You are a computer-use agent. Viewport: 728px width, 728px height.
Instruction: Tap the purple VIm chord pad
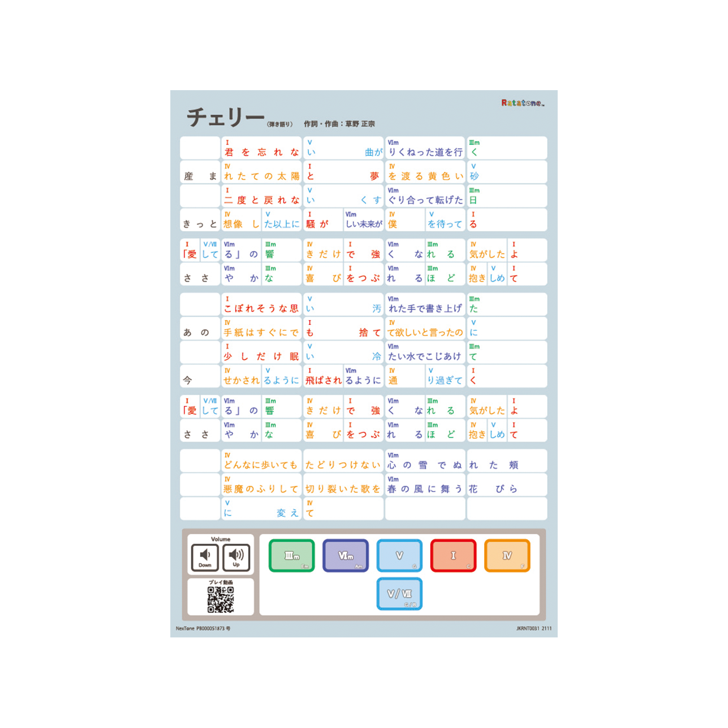pyautogui.click(x=345, y=556)
